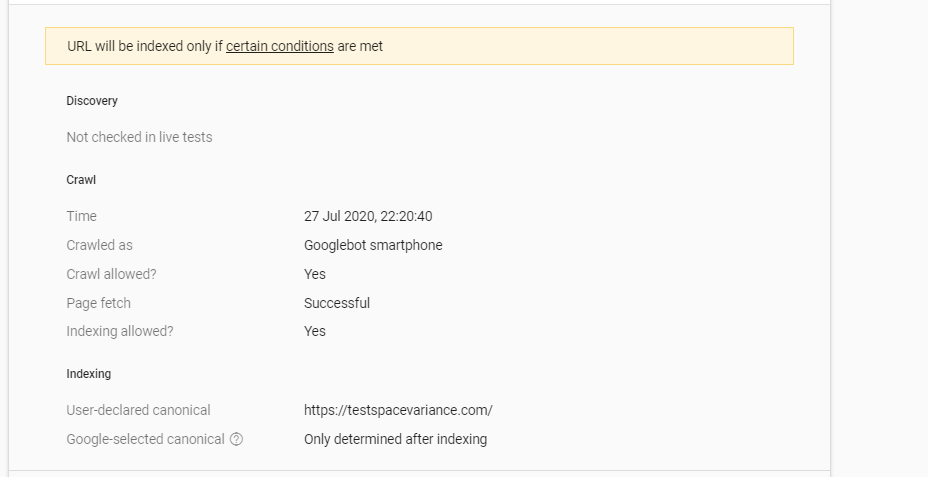928x477 pixels.
Task: Click the 'User-declared canonical' label
Action: click(138, 410)
